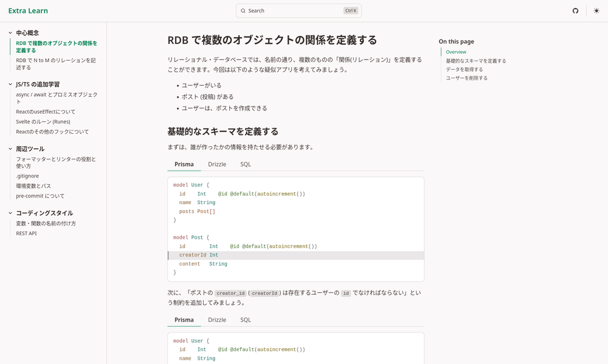Viewport: 608px width, 364px height.
Task: Switch to the SQL tab
Action: click(x=245, y=164)
